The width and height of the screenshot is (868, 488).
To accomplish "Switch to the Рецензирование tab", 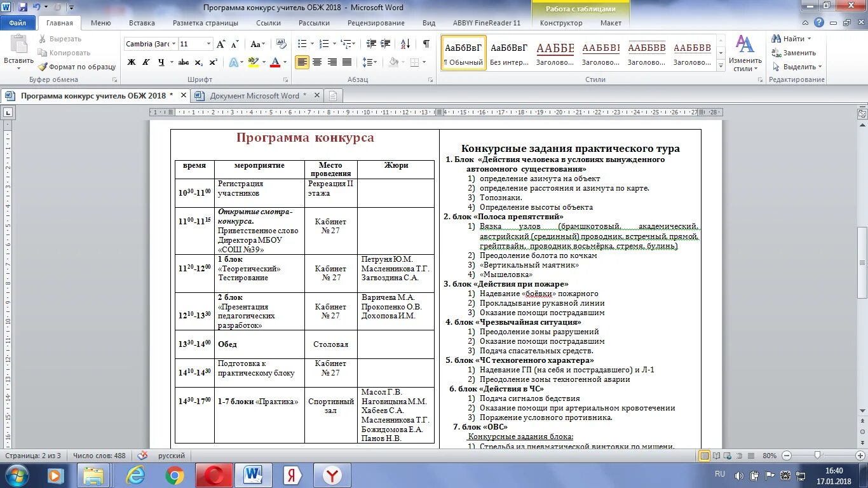I will point(376,23).
